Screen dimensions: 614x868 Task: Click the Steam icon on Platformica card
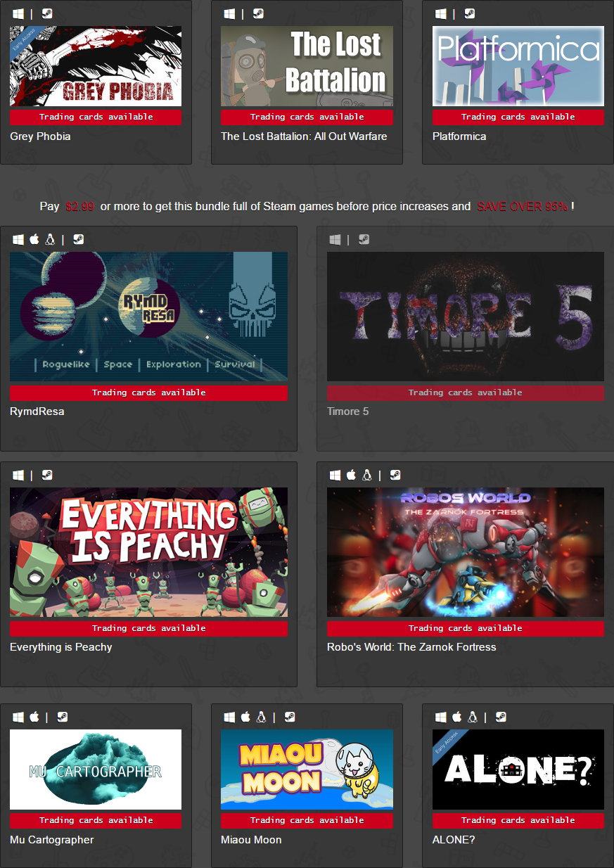click(x=469, y=13)
